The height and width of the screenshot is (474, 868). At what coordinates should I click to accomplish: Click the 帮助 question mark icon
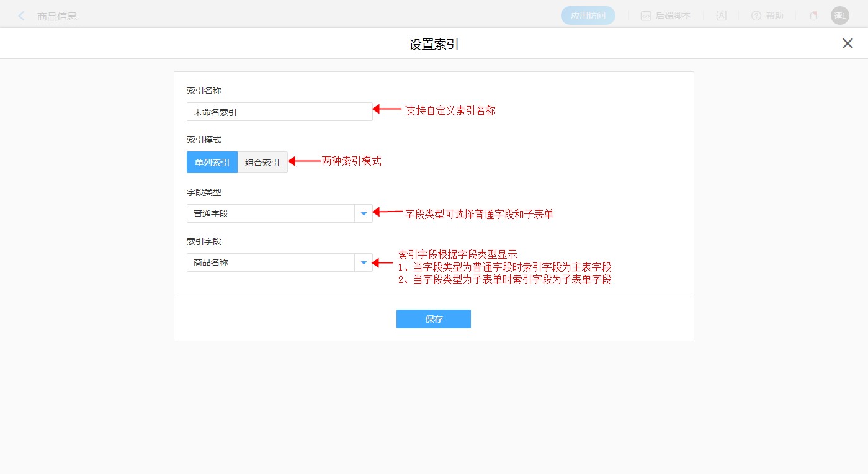[x=756, y=16]
